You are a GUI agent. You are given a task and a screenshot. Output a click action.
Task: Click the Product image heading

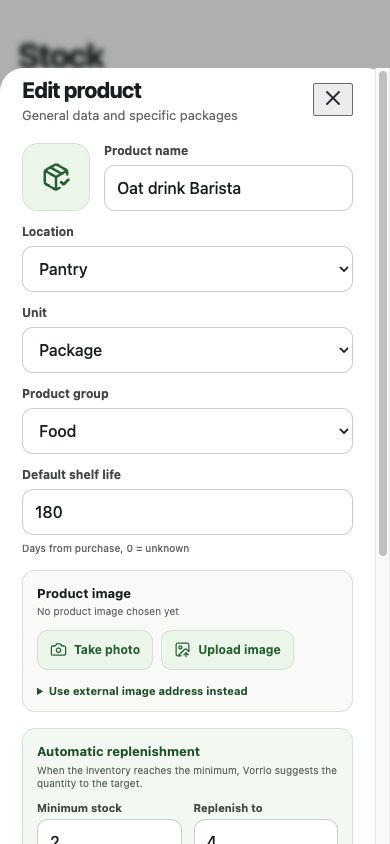click(x=84, y=594)
